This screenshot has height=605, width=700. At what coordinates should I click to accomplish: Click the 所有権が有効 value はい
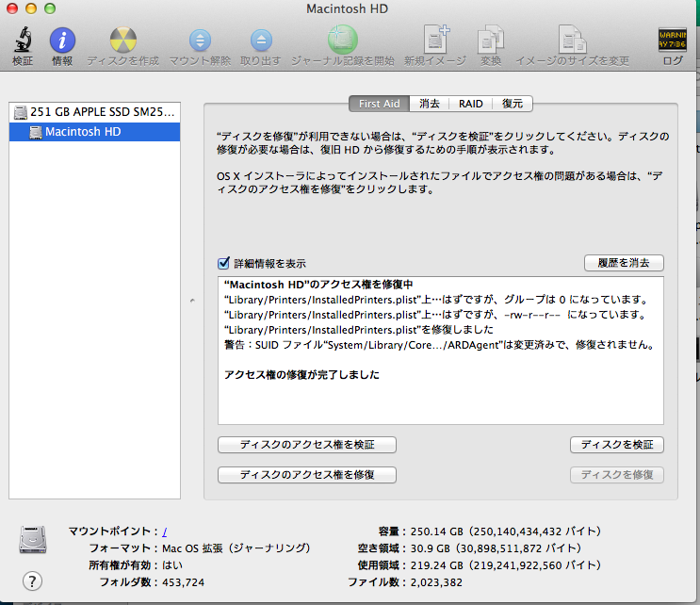(x=171, y=565)
